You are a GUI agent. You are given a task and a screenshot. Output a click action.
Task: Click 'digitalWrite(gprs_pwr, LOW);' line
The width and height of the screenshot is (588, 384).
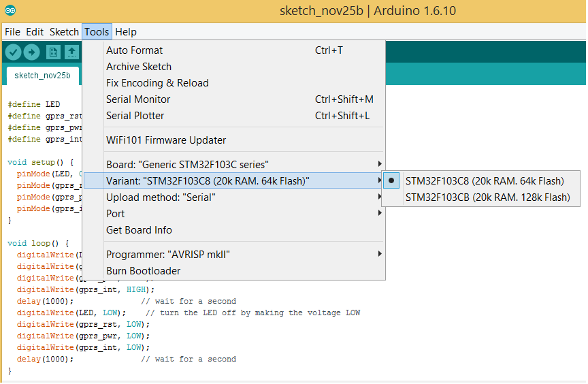point(83,336)
